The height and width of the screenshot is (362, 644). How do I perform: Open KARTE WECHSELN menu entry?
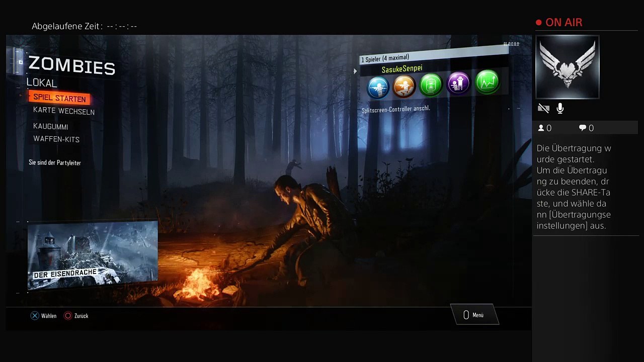(64, 111)
